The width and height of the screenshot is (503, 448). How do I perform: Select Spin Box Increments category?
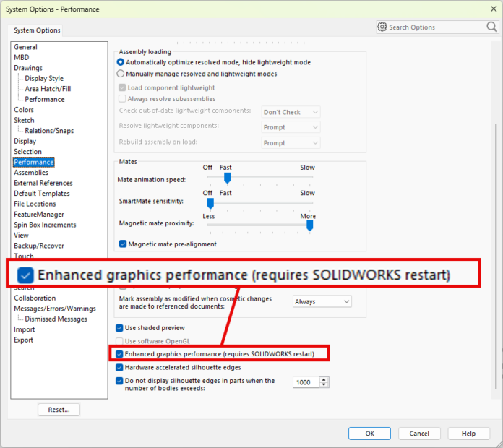(x=45, y=225)
